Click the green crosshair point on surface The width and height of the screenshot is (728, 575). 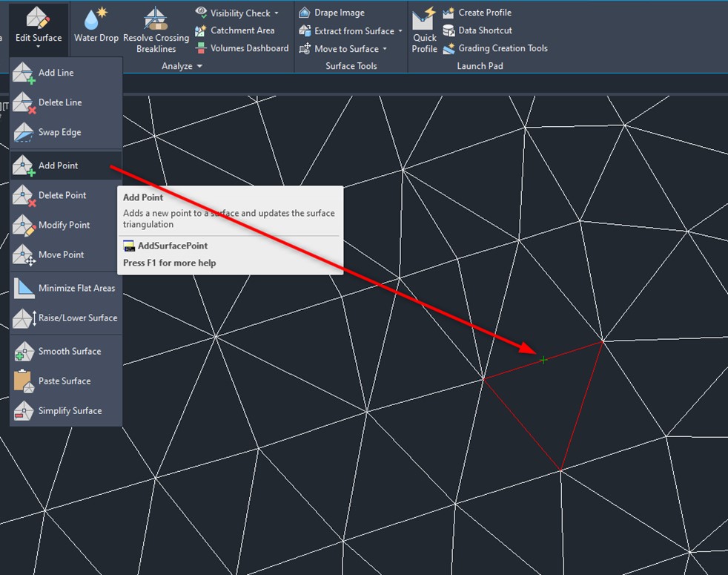click(x=543, y=360)
